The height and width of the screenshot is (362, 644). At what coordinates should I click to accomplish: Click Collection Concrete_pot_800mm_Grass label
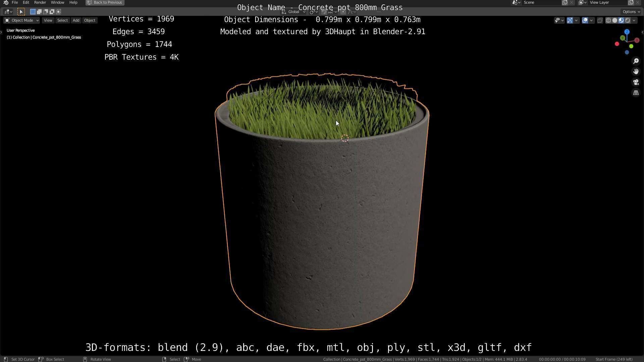pyautogui.click(x=44, y=37)
